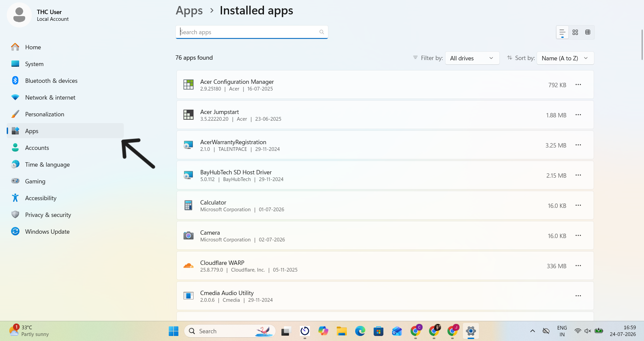Open more options for Camera
This screenshot has height=341, width=644.
pyautogui.click(x=578, y=235)
